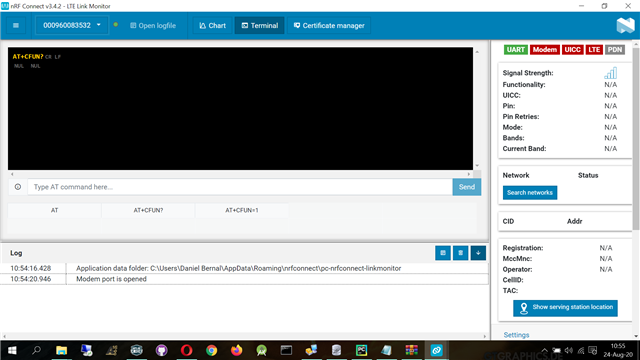Click Show serving station location button

click(x=565, y=308)
